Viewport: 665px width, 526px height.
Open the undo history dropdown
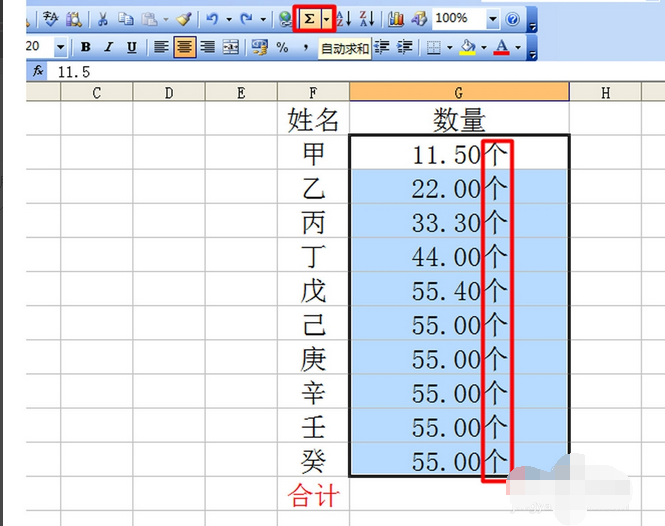[229, 19]
